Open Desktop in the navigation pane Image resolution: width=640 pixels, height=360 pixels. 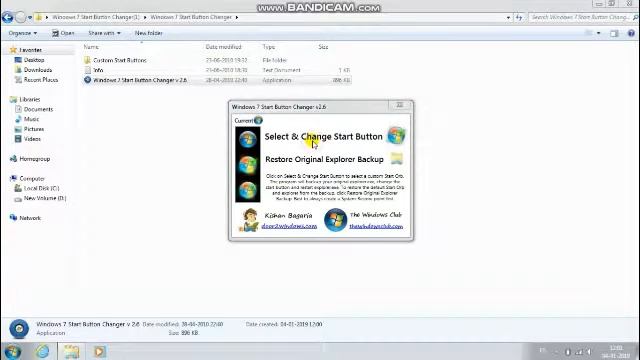[x=34, y=60]
